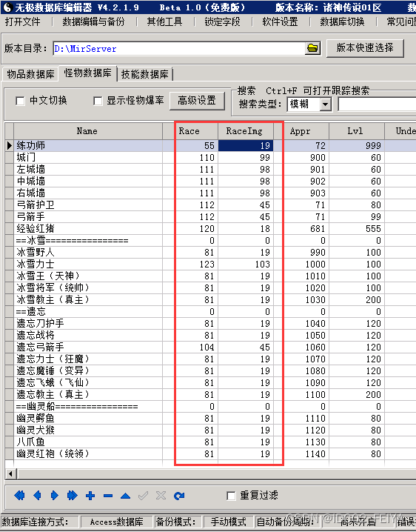This screenshot has width=416, height=532.
Task: Browse folder icon next to D:\MirServer
Action: [x=312, y=48]
